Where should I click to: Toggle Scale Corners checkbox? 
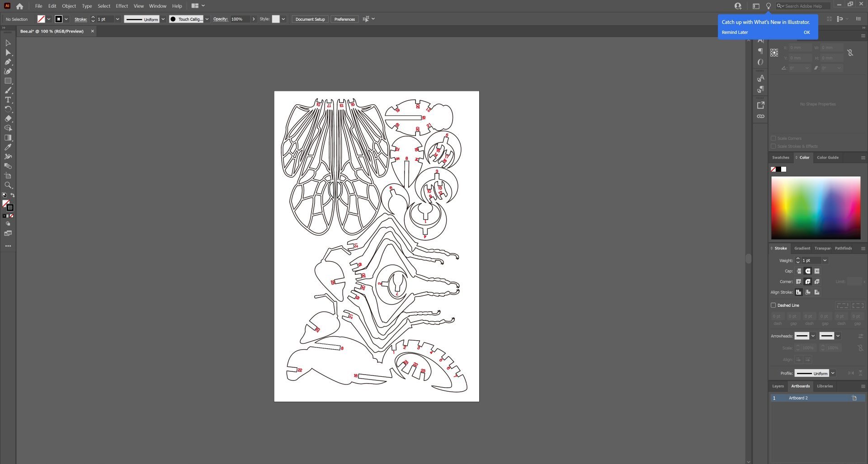click(x=773, y=138)
